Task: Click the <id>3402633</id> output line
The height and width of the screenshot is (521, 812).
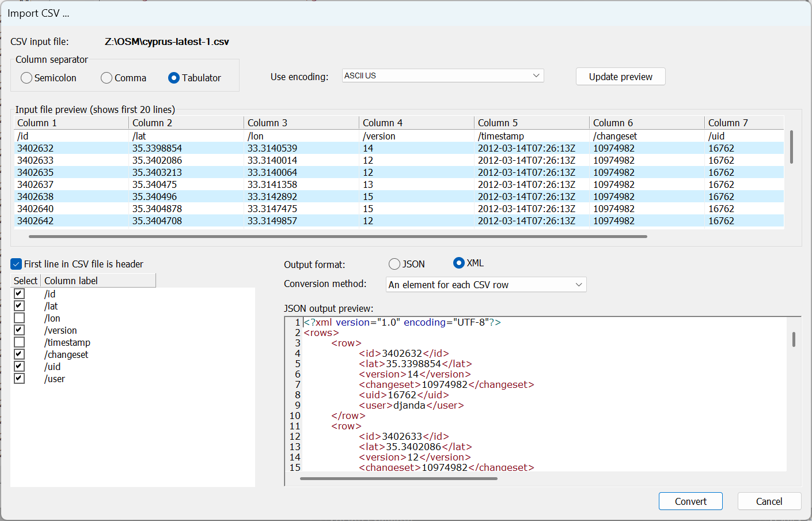Action: (x=404, y=436)
